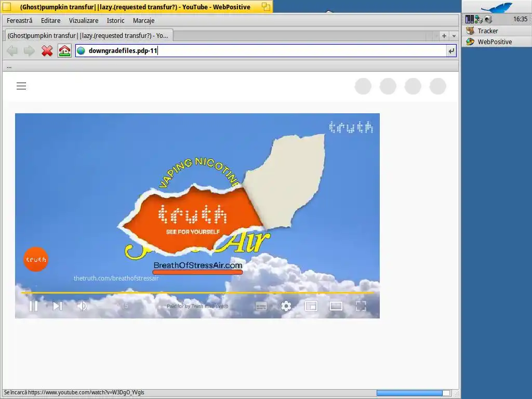Open the Editare menu
Screen dimensions: 532x399
click(x=50, y=20)
